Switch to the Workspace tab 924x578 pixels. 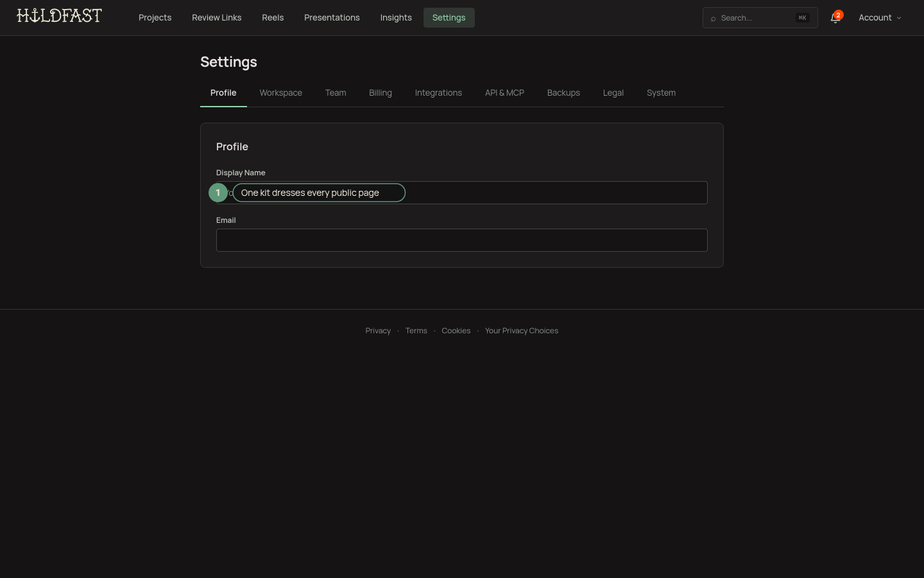(281, 93)
